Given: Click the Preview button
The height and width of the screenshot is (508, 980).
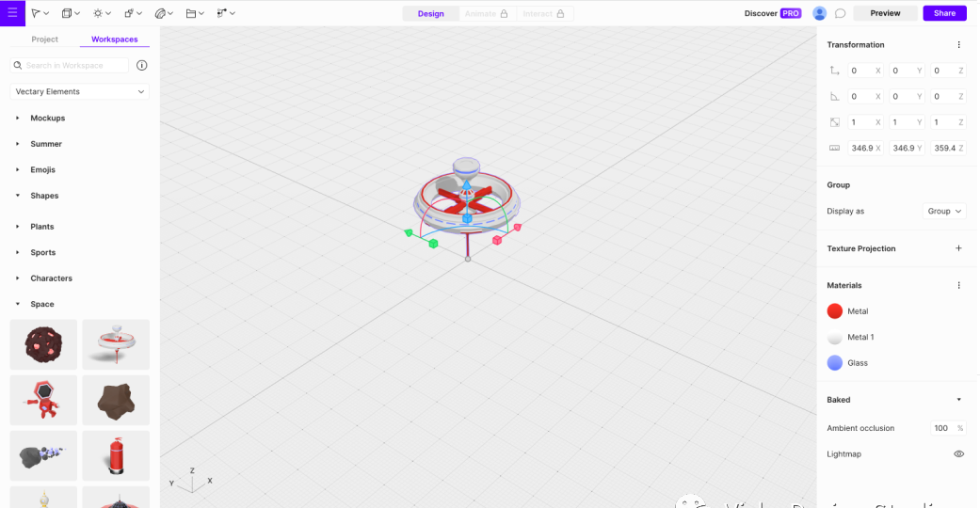Looking at the screenshot, I should click(x=885, y=13).
